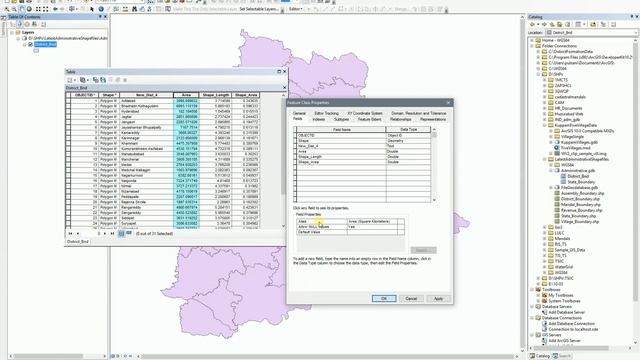Select the Zoom In tool

pos(7,9)
